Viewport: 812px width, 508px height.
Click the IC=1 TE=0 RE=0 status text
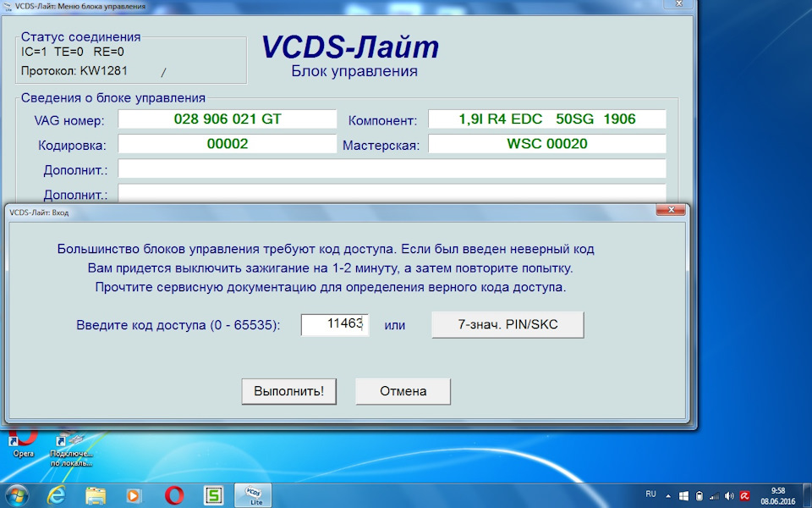(x=73, y=52)
